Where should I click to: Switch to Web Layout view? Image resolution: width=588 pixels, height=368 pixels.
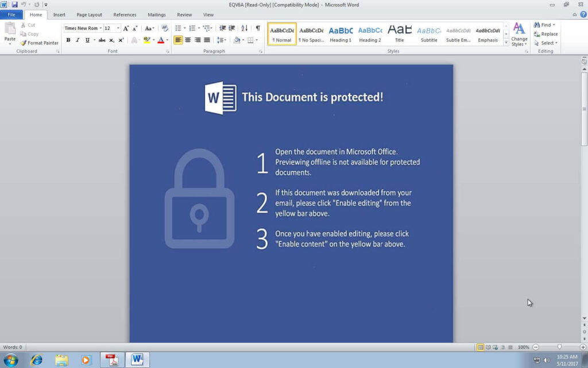(496, 347)
